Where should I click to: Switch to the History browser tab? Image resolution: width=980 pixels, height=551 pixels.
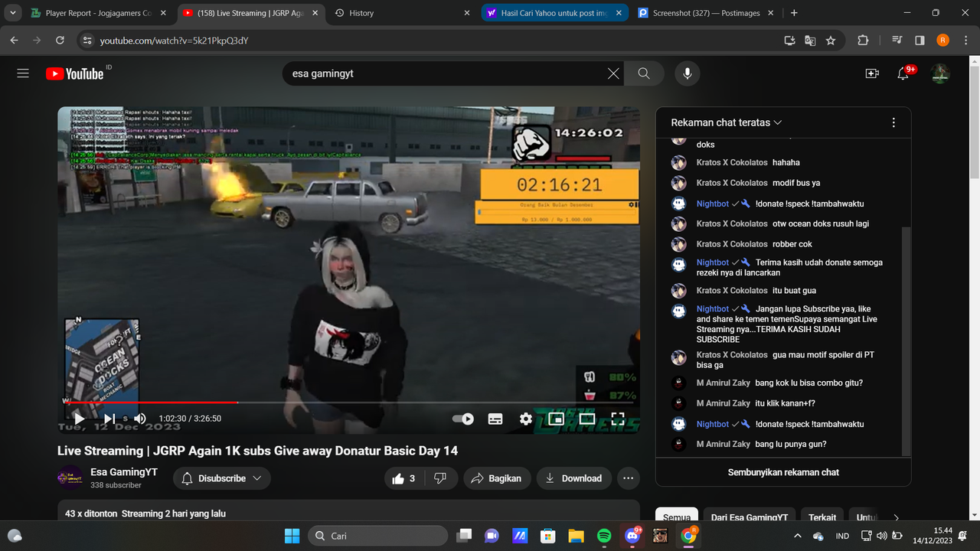click(403, 13)
